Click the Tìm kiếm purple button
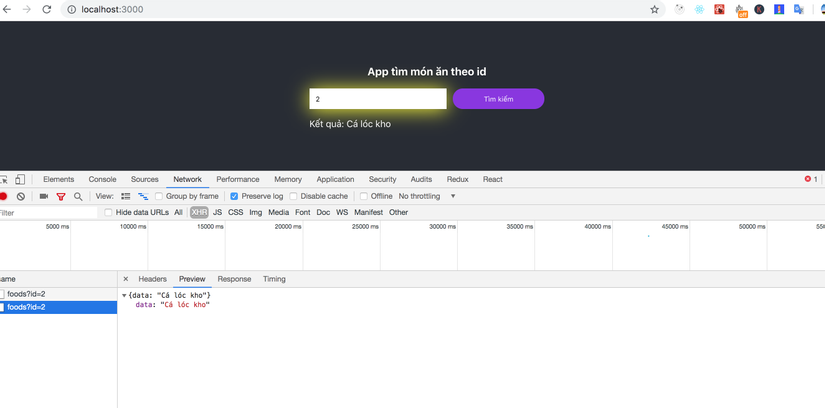825x408 pixels. (498, 99)
